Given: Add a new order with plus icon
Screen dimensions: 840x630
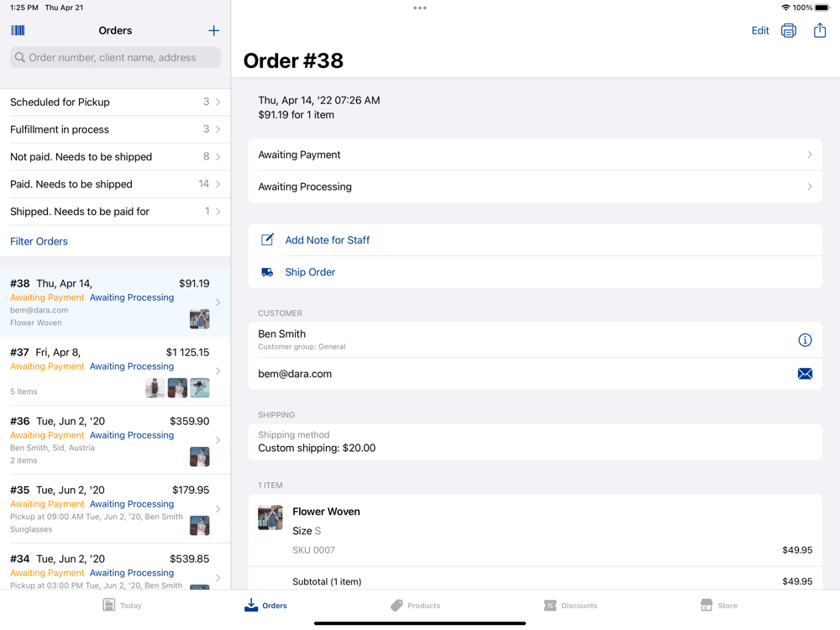Looking at the screenshot, I should [x=213, y=30].
